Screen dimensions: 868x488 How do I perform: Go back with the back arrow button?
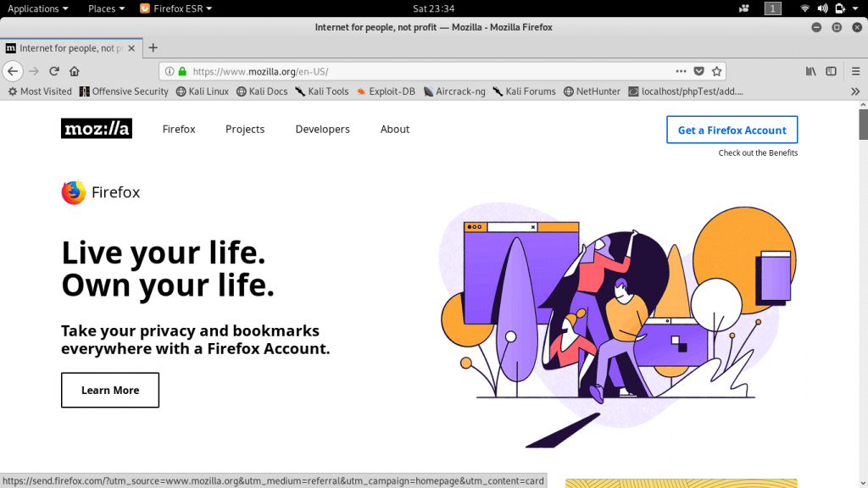pos(13,71)
